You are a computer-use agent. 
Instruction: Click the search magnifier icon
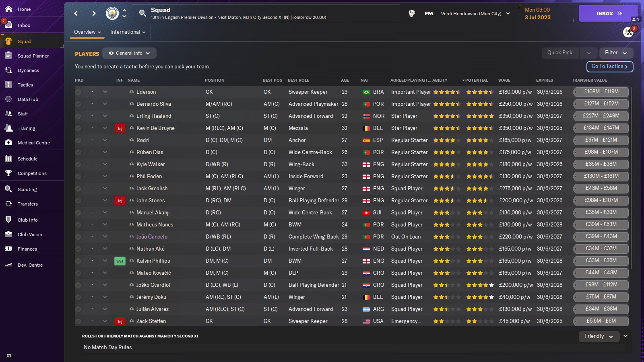(142, 13)
